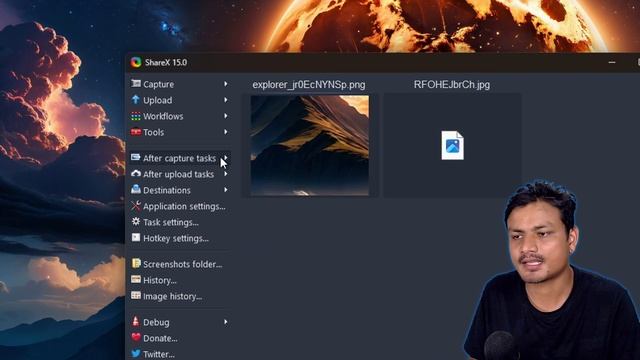Click the Destinations icon
This screenshot has height=360, width=640.
[x=136, y=190]
